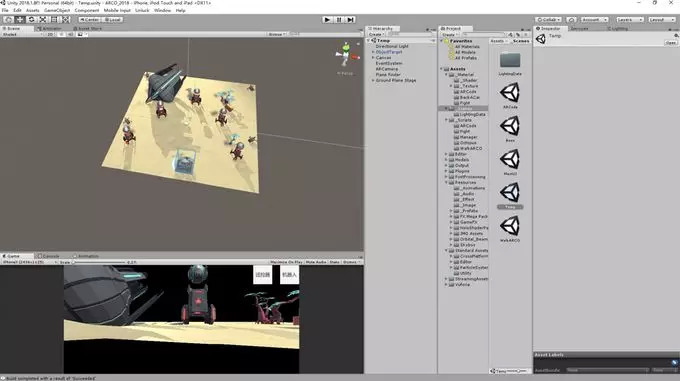Select the Move tool
Screen dimensions: 680x381
pos(20,20)
